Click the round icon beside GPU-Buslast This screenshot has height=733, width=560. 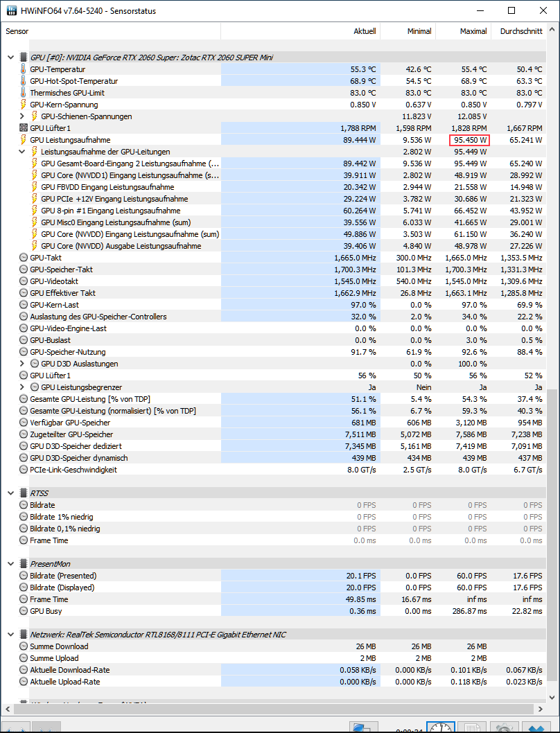(24, 340)
